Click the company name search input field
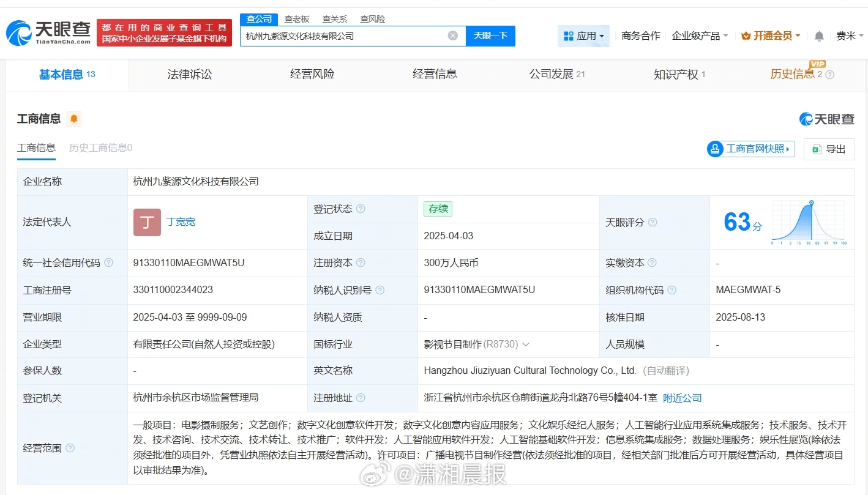 (x=343, y=36)
